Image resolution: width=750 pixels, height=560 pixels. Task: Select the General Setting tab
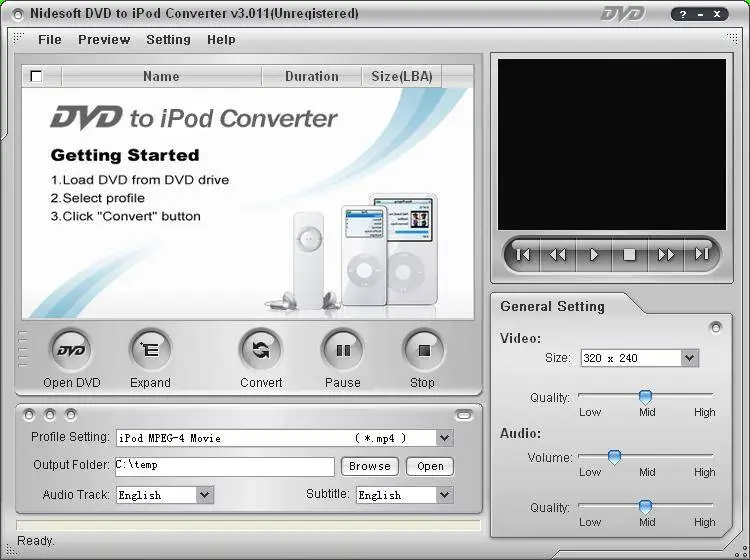pyautogui.click(x=552, y=307)
